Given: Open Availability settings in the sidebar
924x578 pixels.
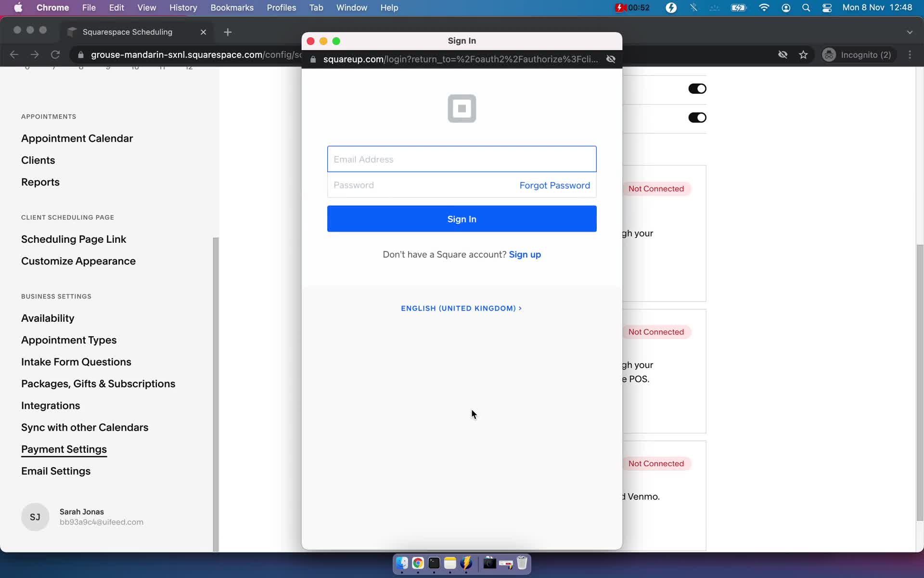Looking at the screenshot, I should coord(48,318).
